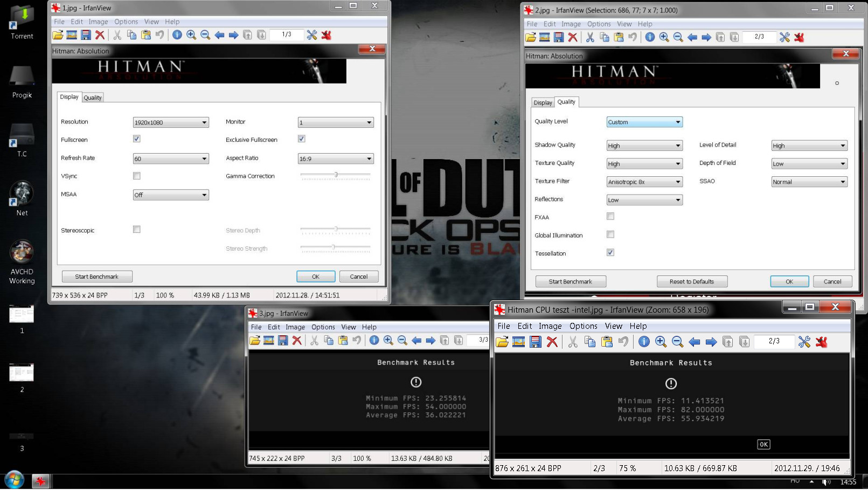Click Windows Start orb

tap(15, 480)
